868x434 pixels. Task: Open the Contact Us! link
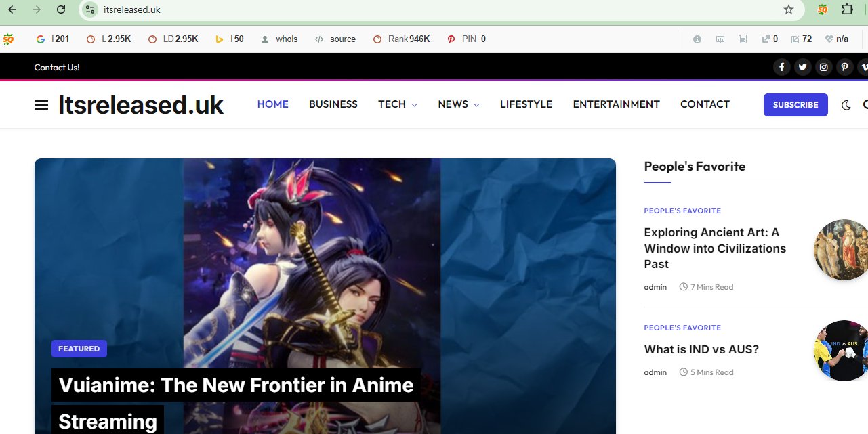(x=57, y=67)
